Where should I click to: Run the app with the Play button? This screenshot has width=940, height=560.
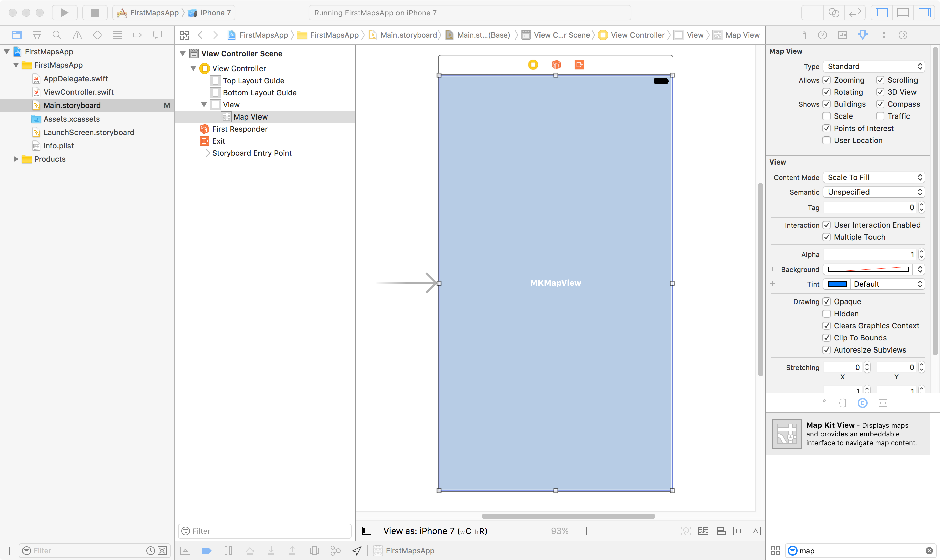point(64,12)
